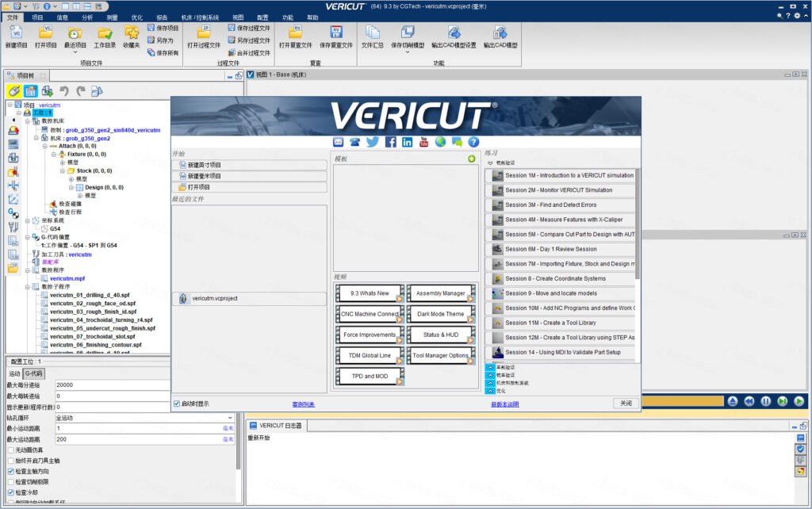Image resolution: width=812 pixels, height=509 pixels.
Task: Toggle the 无动画仿真 checkbox
Action: point(11,450)
